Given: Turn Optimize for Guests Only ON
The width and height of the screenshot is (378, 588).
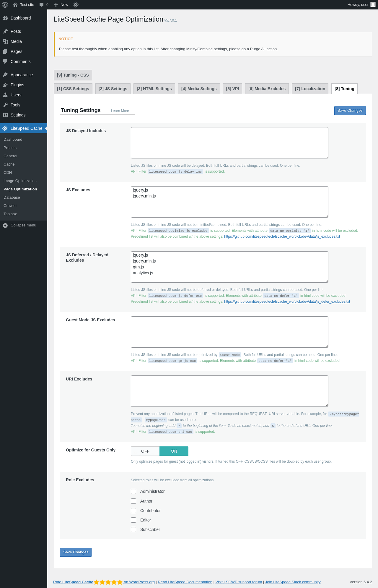Looking at the screenshot, I should pyautogui.click(x=174, y=451).
